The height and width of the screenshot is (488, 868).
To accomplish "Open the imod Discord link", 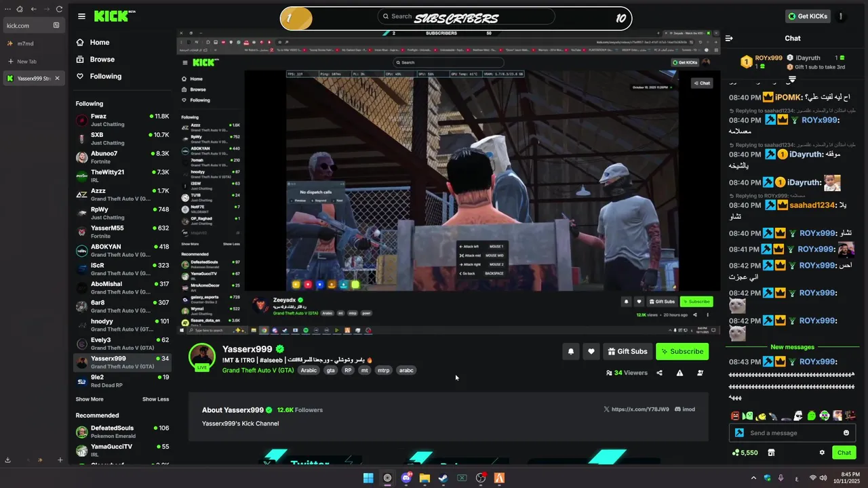I will click(685, 409).
